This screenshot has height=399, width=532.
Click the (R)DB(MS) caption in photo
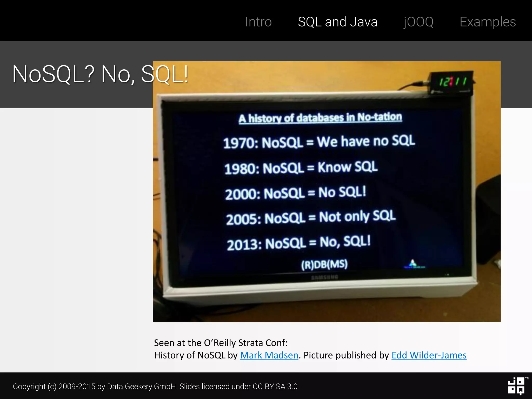(x=324, y=264)
